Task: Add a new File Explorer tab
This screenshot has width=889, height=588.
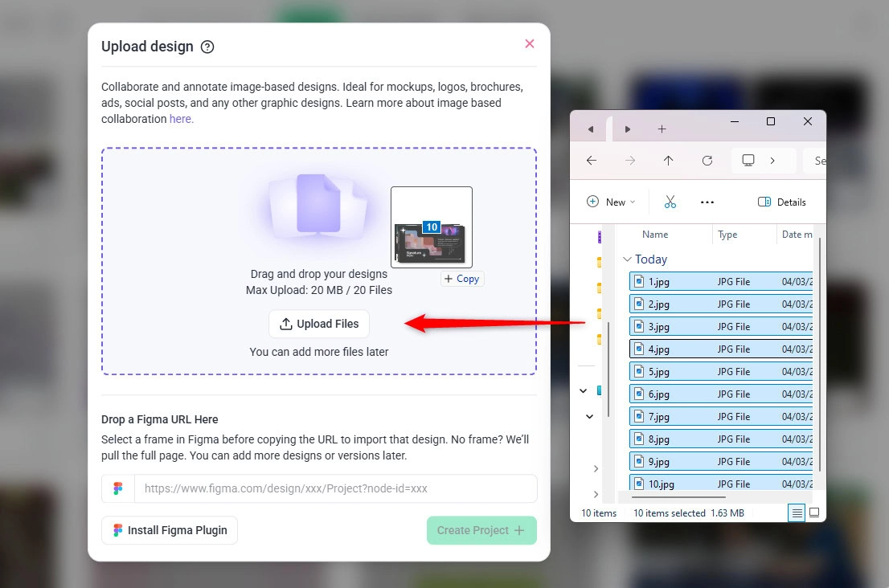Action: (x=662, y=129)
